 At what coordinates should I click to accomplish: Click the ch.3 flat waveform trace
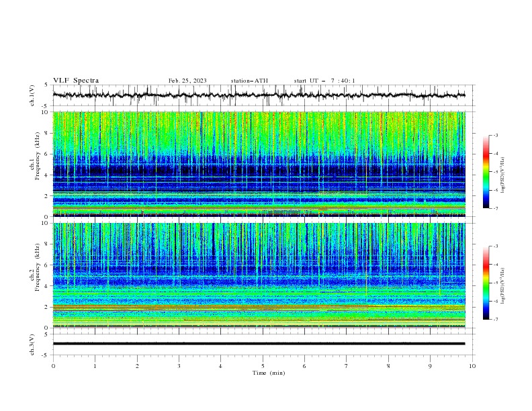259,344
